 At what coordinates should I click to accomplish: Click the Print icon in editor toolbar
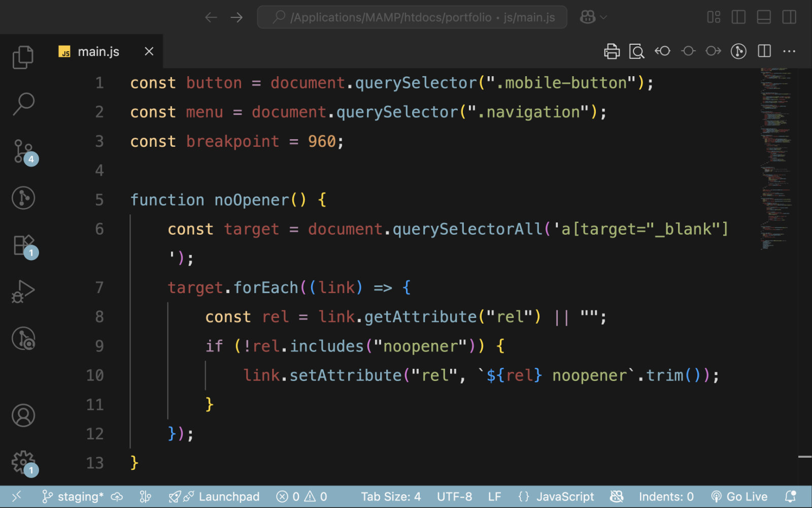coord(612,51)
